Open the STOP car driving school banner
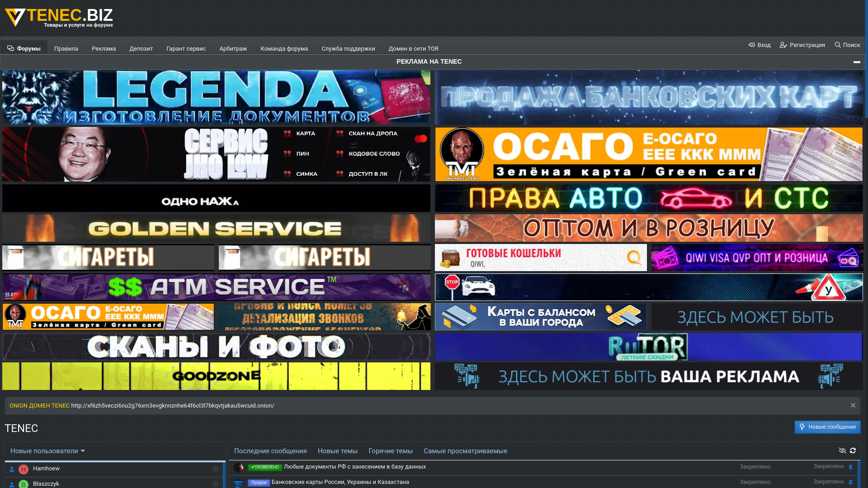Screen dimensions: 868x488 649,287
